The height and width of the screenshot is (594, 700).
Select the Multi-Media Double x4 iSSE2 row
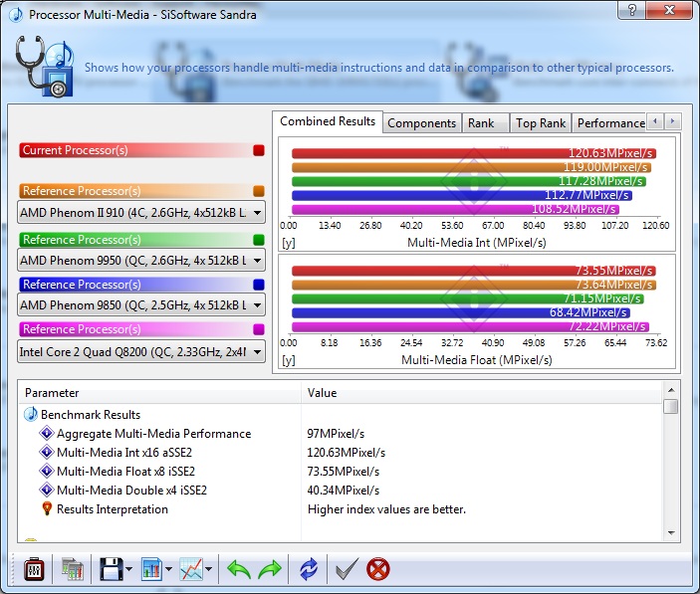[131, 491]
